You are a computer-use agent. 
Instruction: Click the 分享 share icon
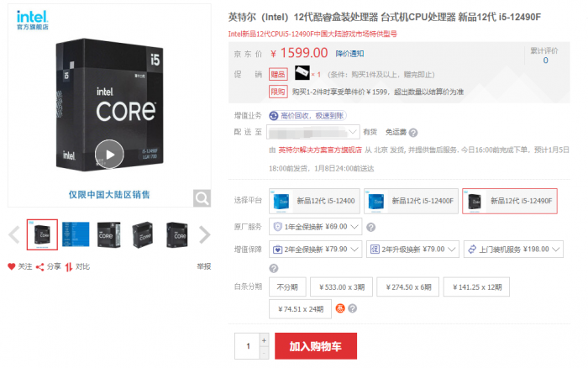point(39,266)
